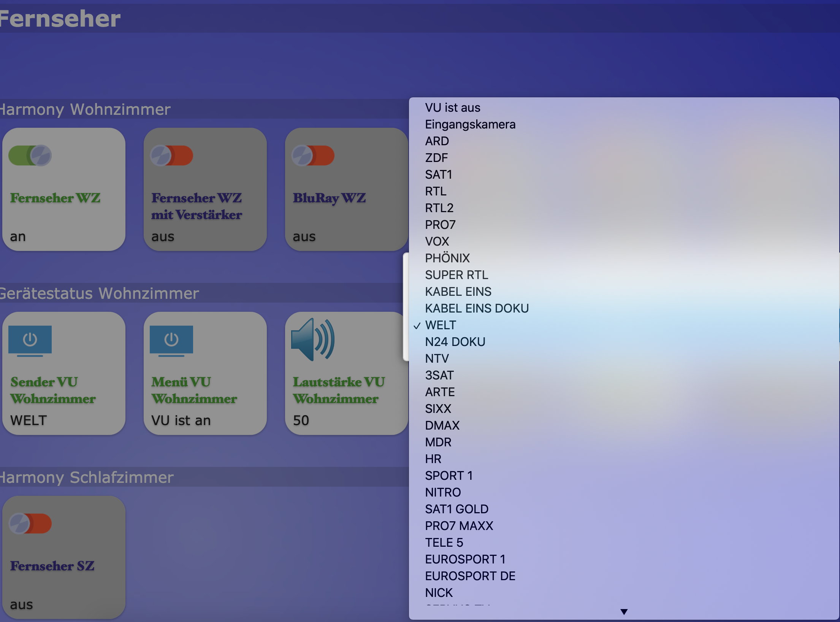This screenshot has width=840, height=622.
Task: Choose KABEL EINS DOKU entry
Action: [624, 308]
